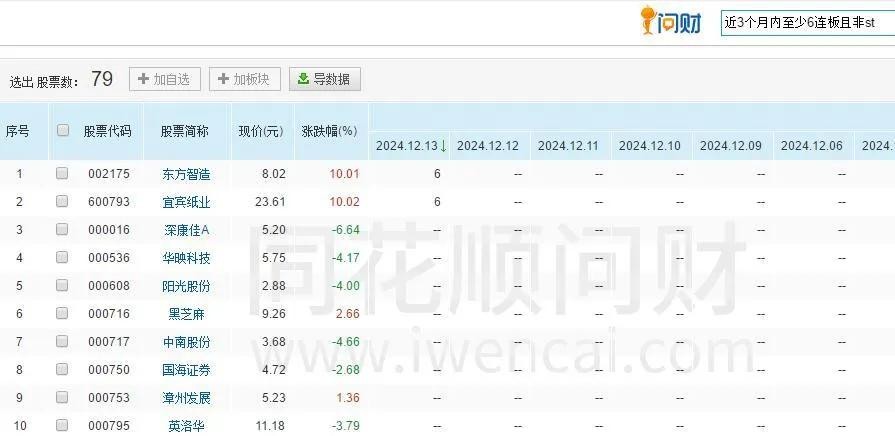895x436 pixels.
Task: Open the 英洛华 stock link
Action: click(186, 426)
